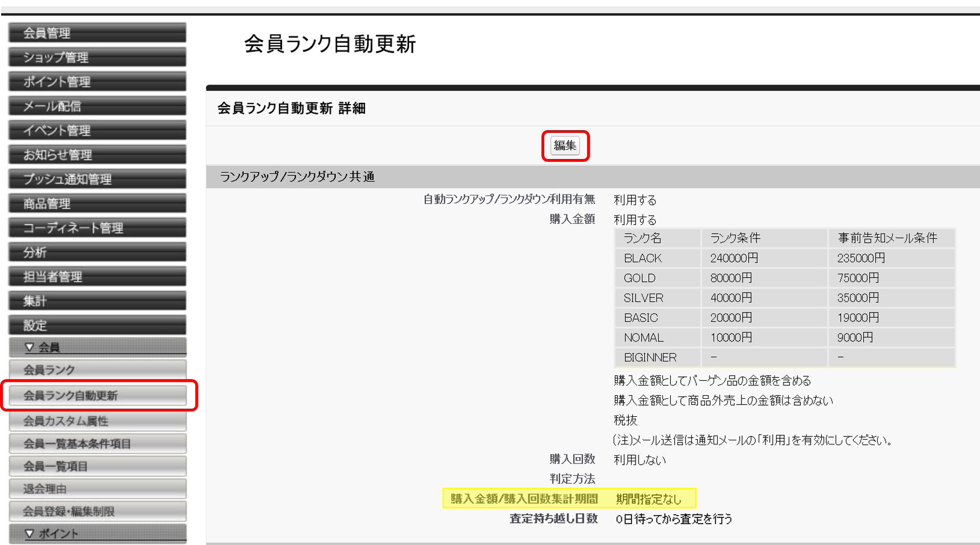Open the ショップ管理 menu

click(97, 57)
